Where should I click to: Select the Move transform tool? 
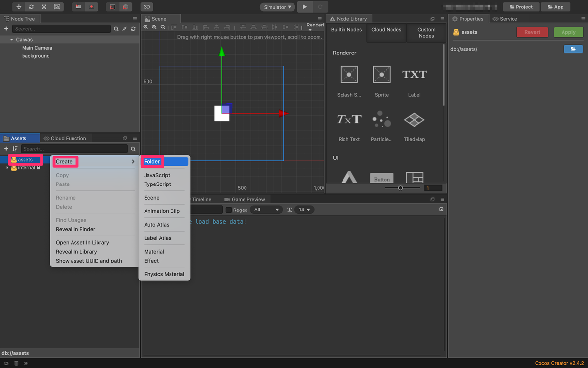pyautogui.click(x=19, y=7)
